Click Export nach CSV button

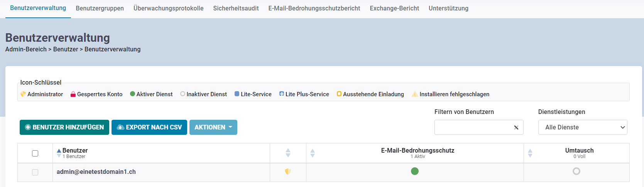[x=149, y=127]
